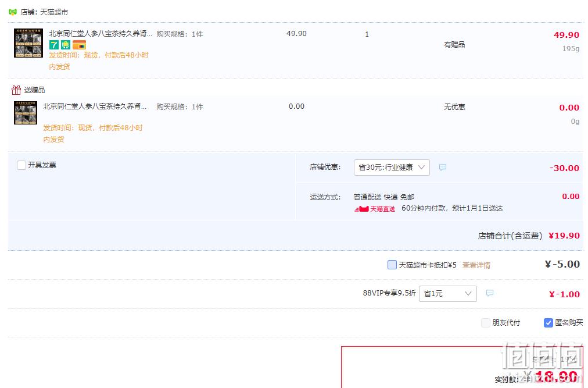Click the black unit price 49.90
This screenshot has height=388, width=588.
(x=297, y=33)
